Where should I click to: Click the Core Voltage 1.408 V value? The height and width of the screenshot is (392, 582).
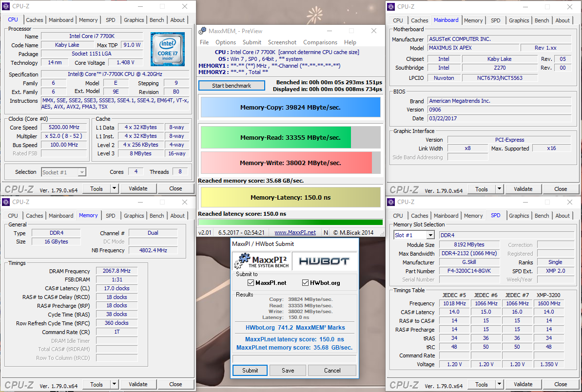[125, 63]
